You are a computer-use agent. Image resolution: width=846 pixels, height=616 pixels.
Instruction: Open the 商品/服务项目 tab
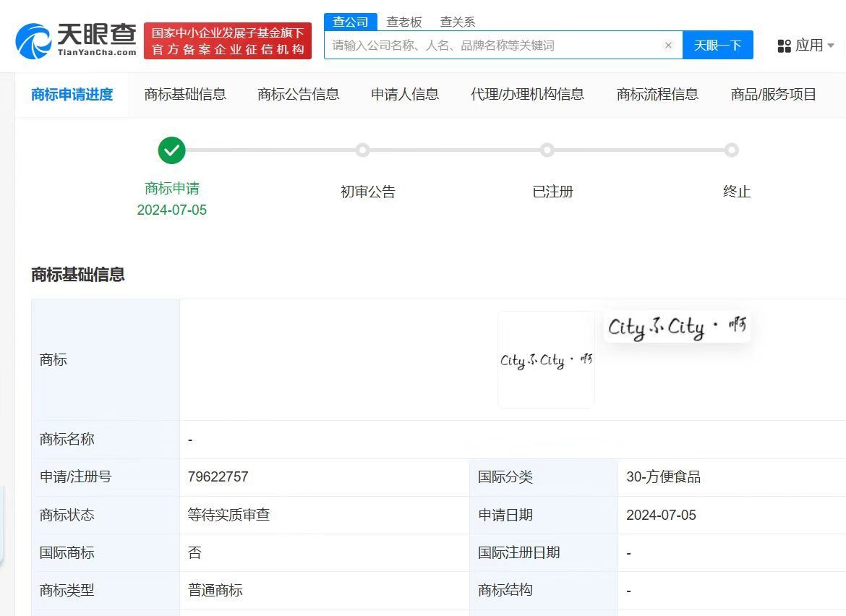(773, 94)
